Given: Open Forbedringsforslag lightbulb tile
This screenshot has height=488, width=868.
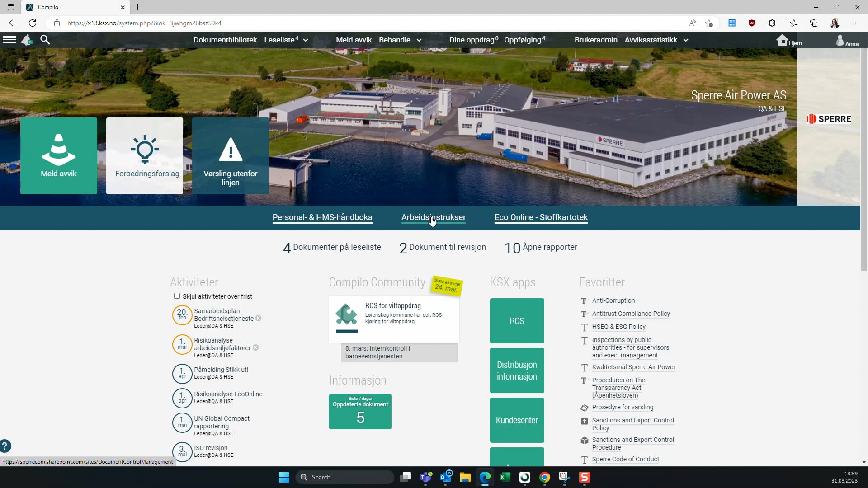Looking at the screenshot, I should click(145, 156).
